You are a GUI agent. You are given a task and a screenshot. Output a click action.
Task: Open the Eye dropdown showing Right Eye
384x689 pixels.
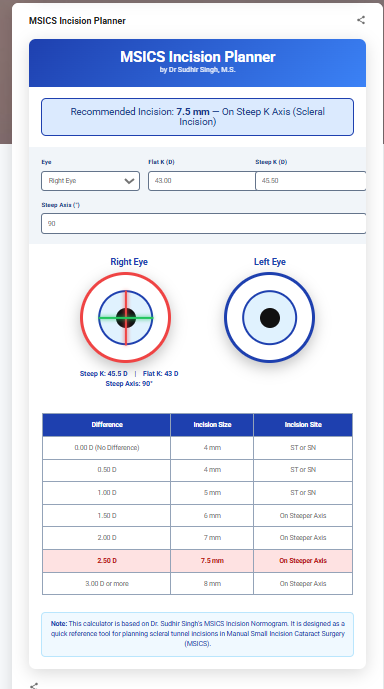91,181
